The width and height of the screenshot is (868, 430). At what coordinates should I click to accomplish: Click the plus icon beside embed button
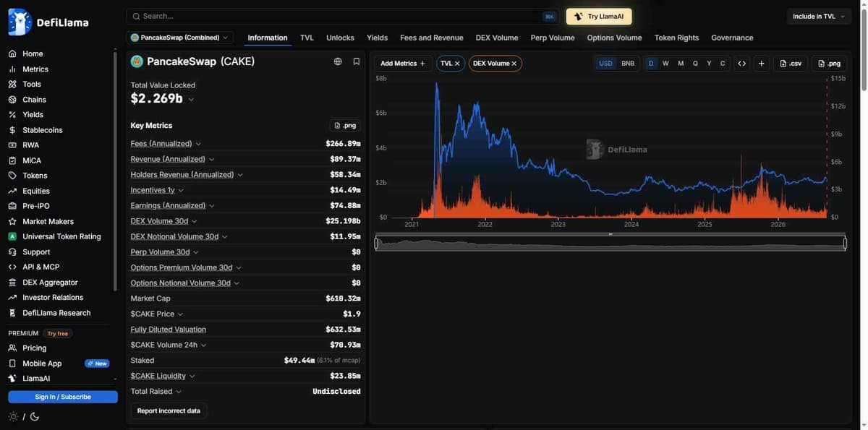coord(762,64)
